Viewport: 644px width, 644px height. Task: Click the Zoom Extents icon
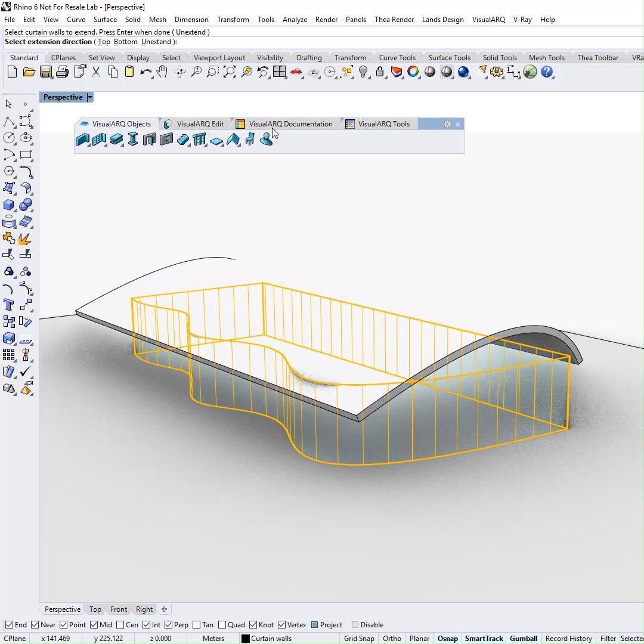229,72
